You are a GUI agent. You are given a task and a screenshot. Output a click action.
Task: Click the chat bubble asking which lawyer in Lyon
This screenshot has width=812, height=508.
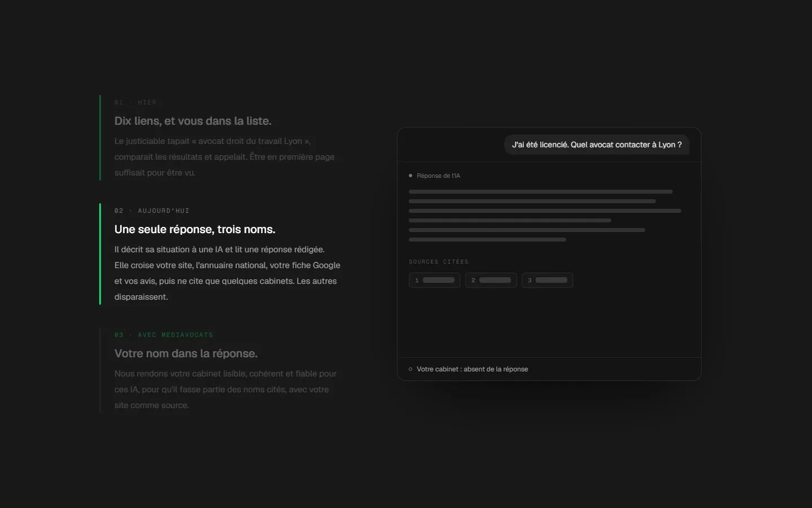[x=597, y=144]
